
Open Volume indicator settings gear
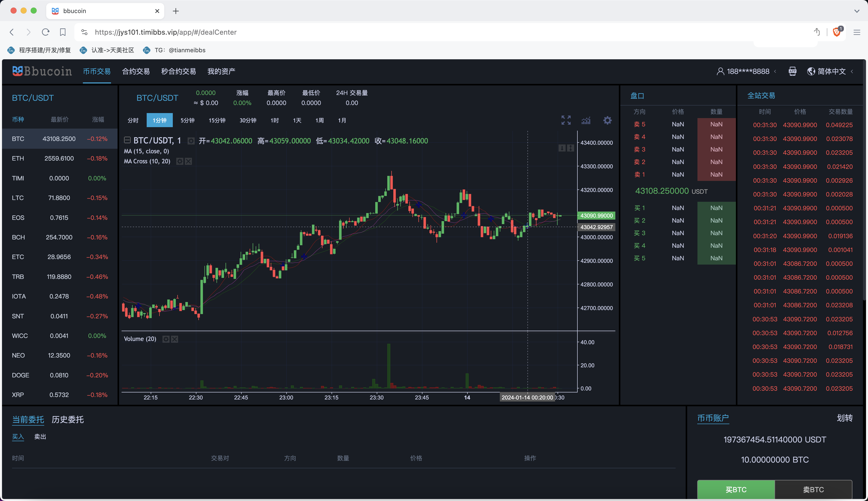[166, 339]
